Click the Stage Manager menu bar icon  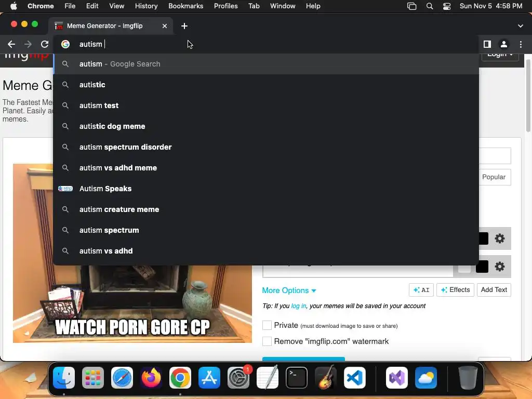pos(411,6)
